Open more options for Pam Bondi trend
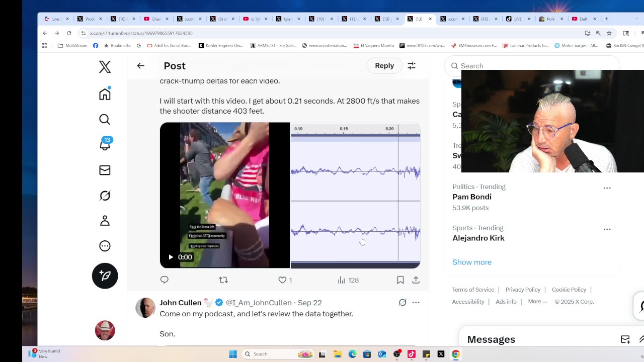Viewport: 644px width, 362px height. (607, 188)
